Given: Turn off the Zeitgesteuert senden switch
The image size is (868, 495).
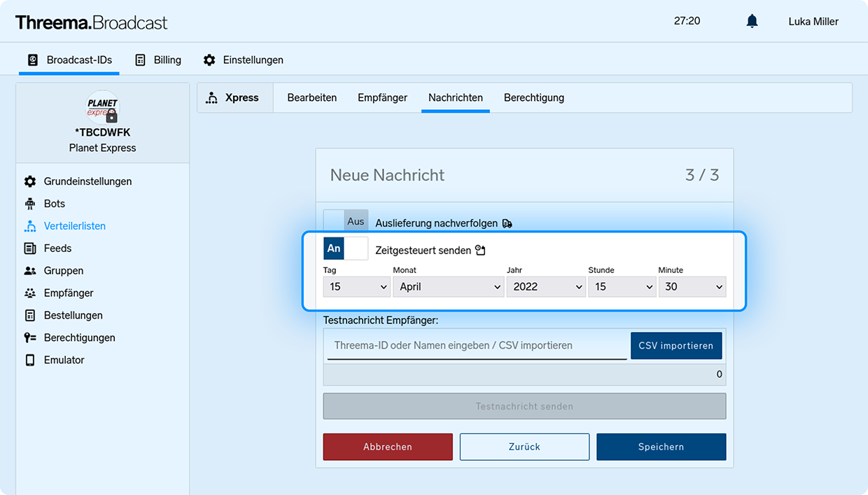Looking at the screenshot, I should coord(345,249).
